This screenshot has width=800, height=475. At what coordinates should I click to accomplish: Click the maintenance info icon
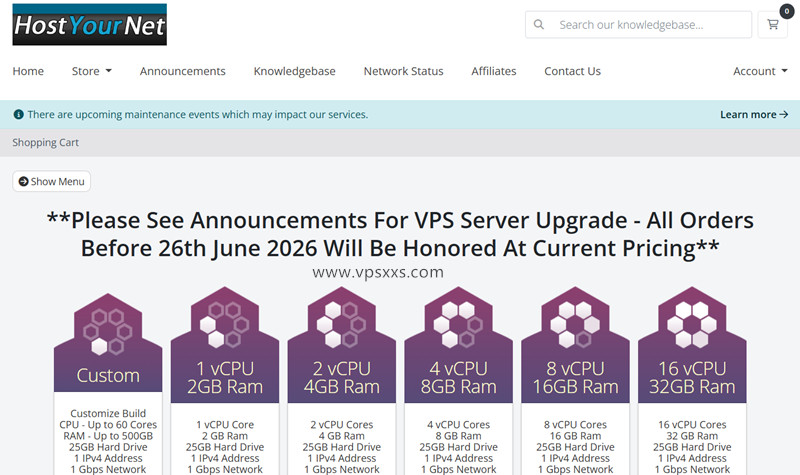[18, 114]
